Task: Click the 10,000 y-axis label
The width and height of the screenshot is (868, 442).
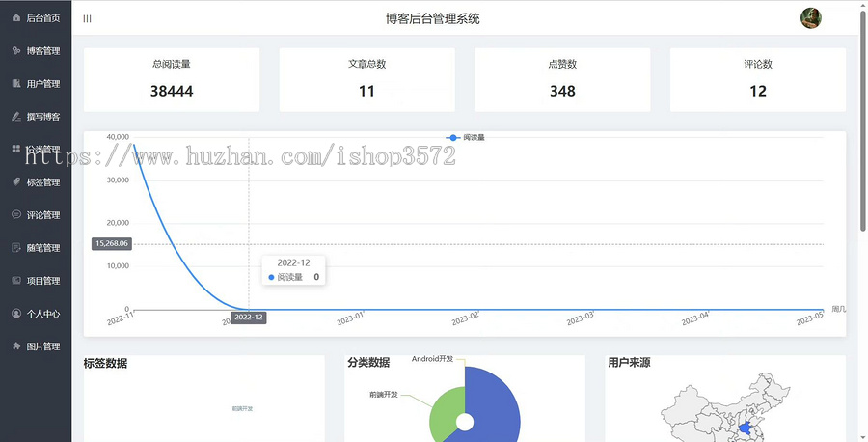Action: click(118, 265)
